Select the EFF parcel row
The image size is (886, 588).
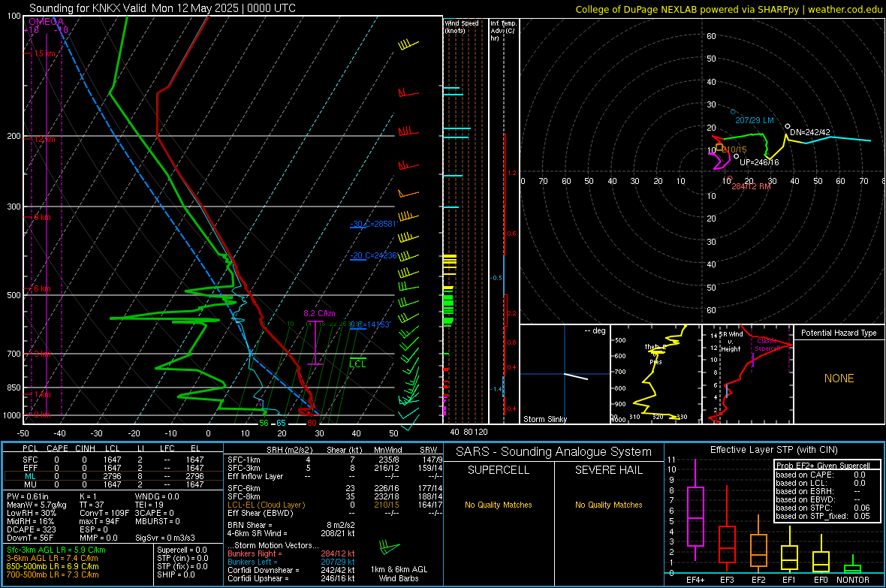pos(113,468)
